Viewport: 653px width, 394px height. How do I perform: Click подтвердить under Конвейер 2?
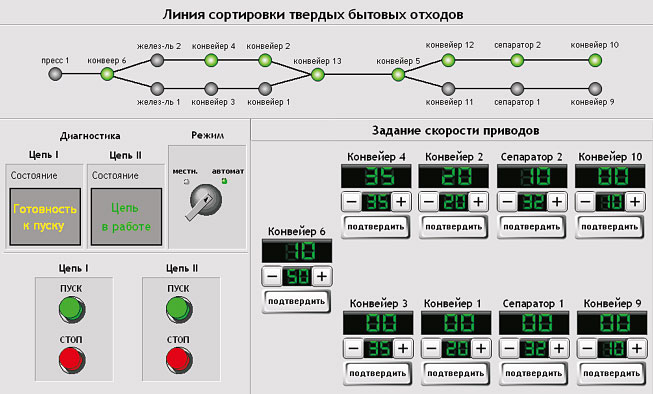pos(454,227)
